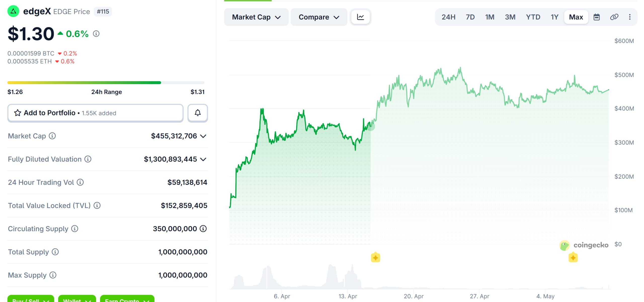Click the 20. Apr axis label

[x=414, y=296]
